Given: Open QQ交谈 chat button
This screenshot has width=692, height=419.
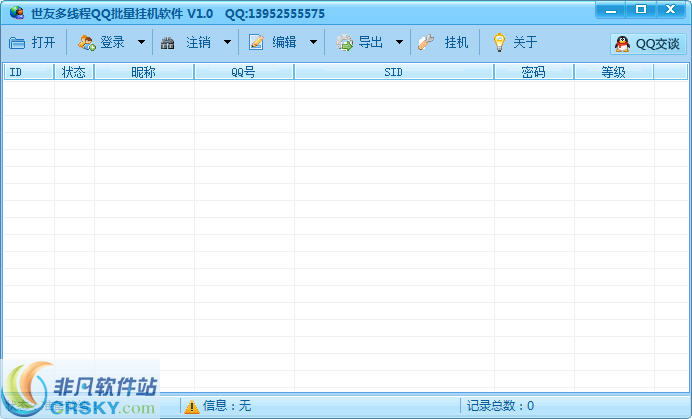Looking at the screenshot, I should point(648,44).
